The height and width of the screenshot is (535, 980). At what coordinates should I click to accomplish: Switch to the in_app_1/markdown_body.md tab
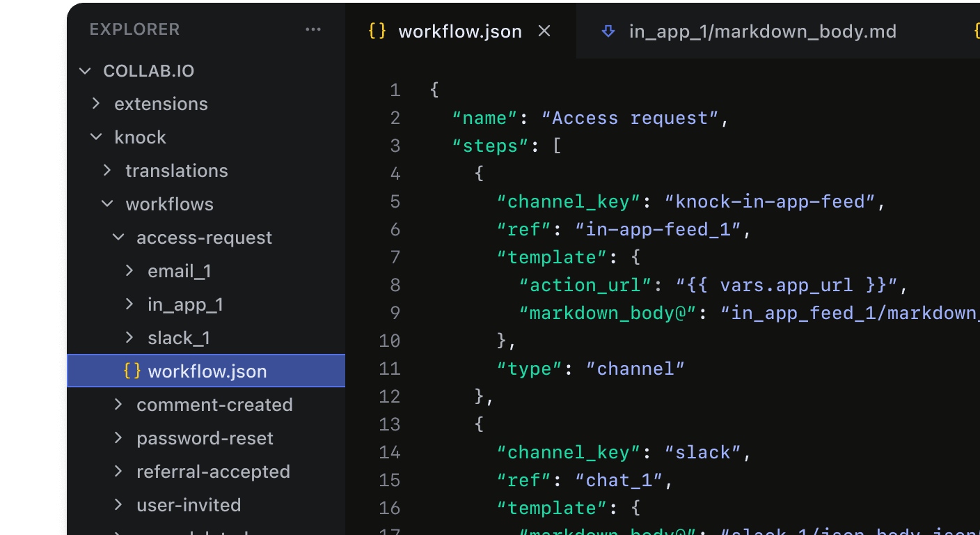[x=762, y=31]
